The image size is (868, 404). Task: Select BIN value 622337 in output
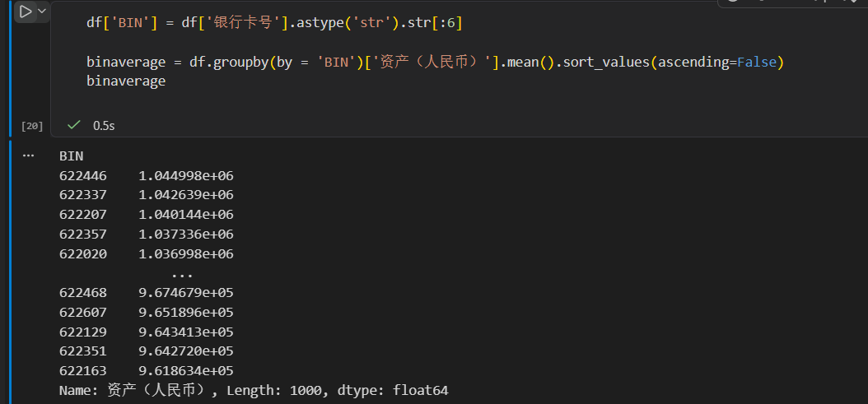83,195
